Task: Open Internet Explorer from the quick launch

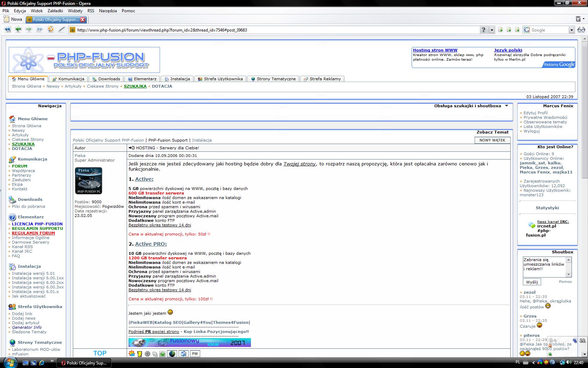Action: tap(41, 363)
